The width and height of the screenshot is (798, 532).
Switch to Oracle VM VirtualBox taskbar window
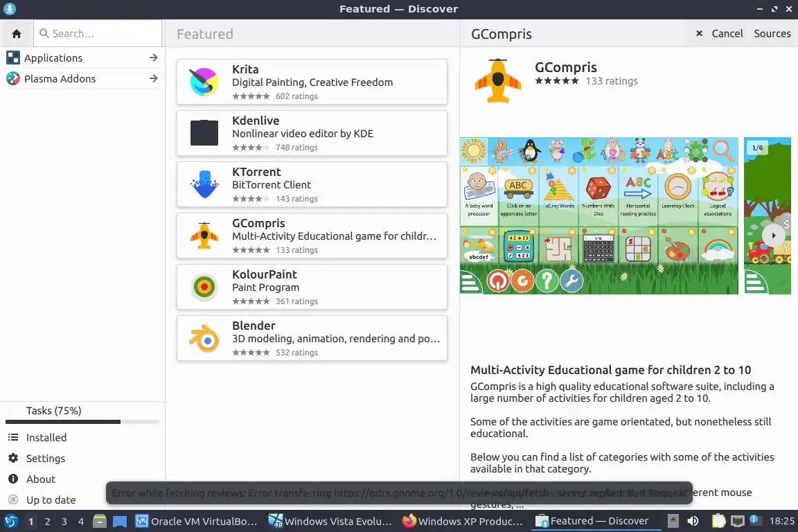pos(197,521)
